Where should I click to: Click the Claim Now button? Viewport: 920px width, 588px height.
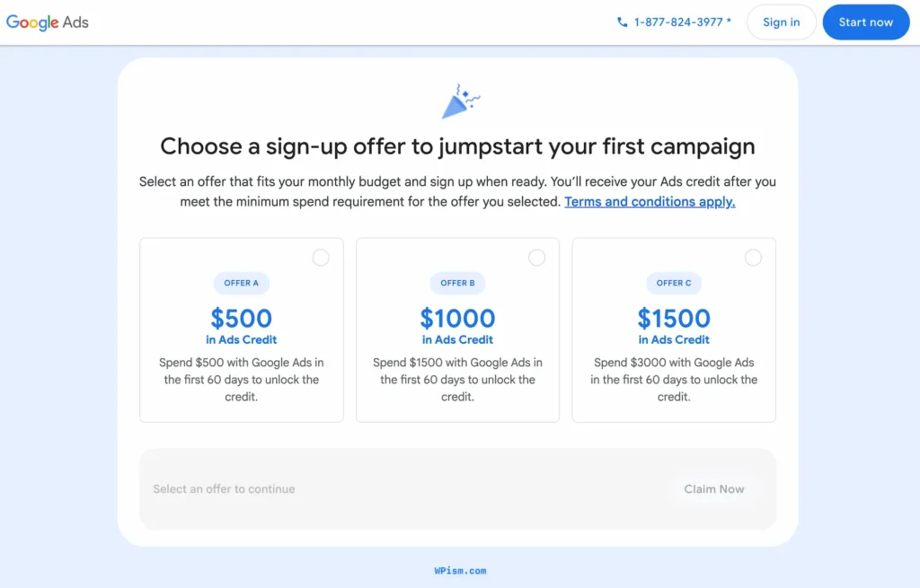713,489
